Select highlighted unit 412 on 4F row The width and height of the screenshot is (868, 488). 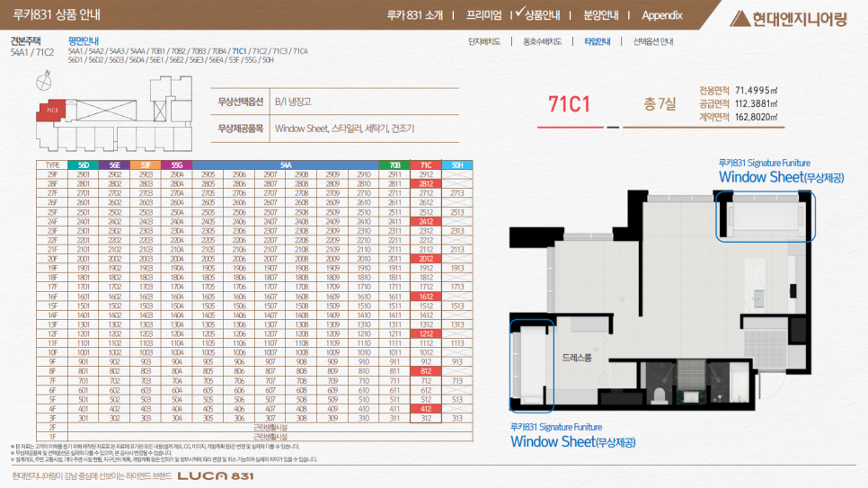coord(426,409)
